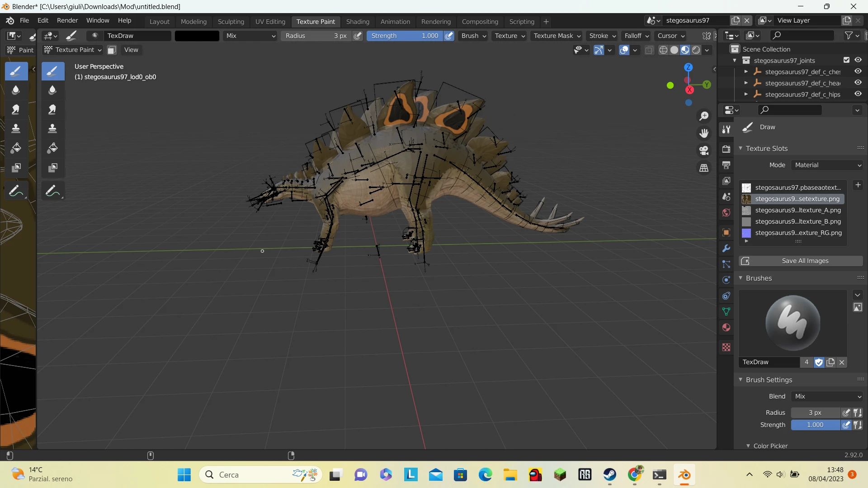868x488 pixels.
Task: Add a texture slot with the plus icon
Action: 858,185
